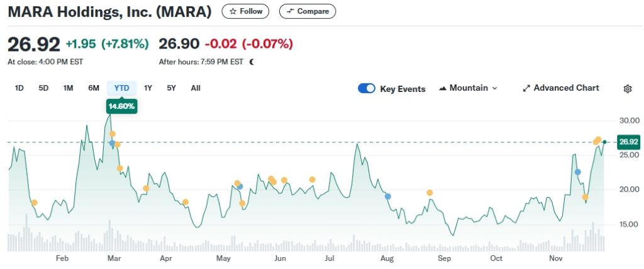Image resolution: width=644 pixels, height=269 pixels.
Task: Click the MARA Holdings, Inc. title
Action: [x=109, y=12]
